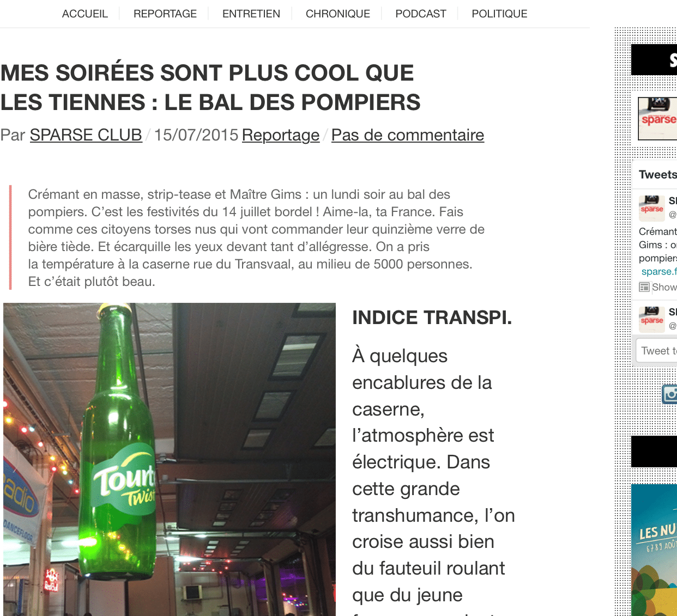Image resolution: width=677 pixels, height=616 pixels.
Task: Open the Instagram camera icon
Action: coord(669,394)
